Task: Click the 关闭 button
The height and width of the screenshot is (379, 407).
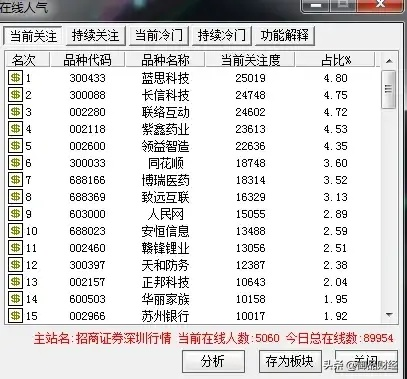Action: pyautogui.click(x=366, y=361)
